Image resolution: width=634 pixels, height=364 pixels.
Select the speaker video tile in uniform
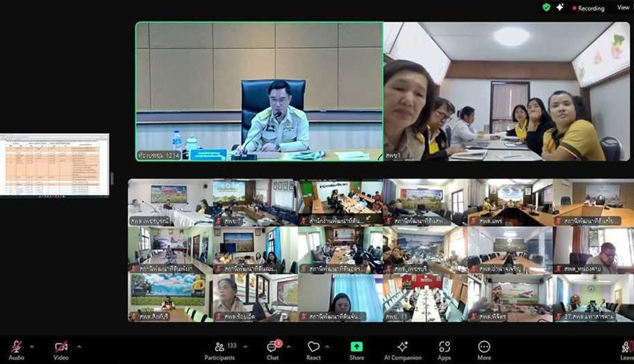[x=259, y=92]
